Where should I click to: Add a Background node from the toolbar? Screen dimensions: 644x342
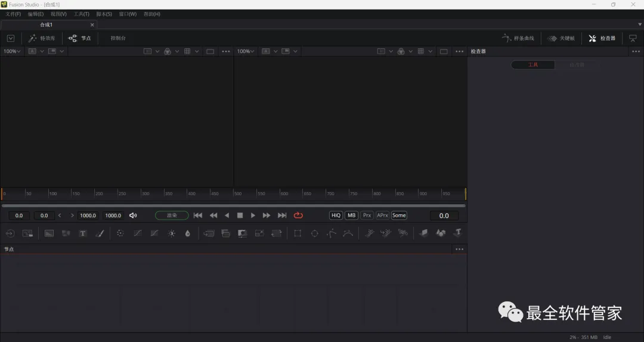click(x=49, y=233)
